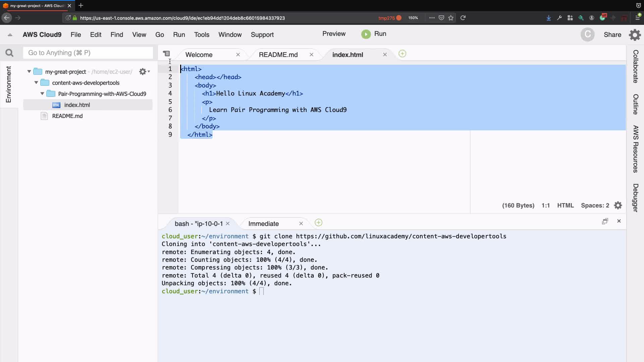Open the editor pane tab list icon
Screen dimensions: 644x362
coord(166,54)
